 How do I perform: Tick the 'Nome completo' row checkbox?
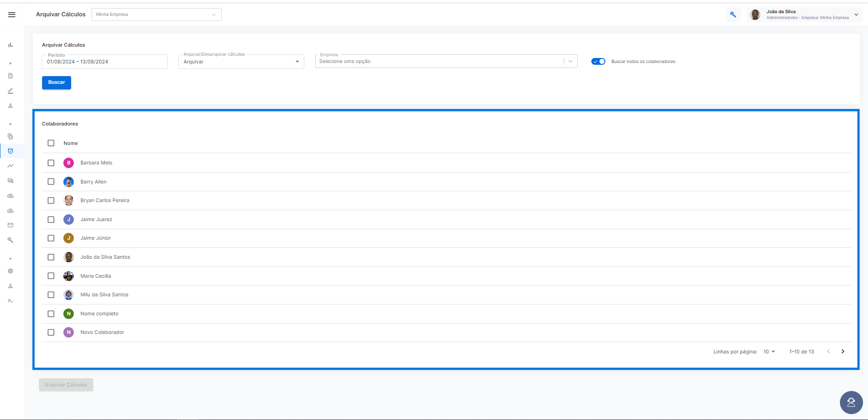51,314
